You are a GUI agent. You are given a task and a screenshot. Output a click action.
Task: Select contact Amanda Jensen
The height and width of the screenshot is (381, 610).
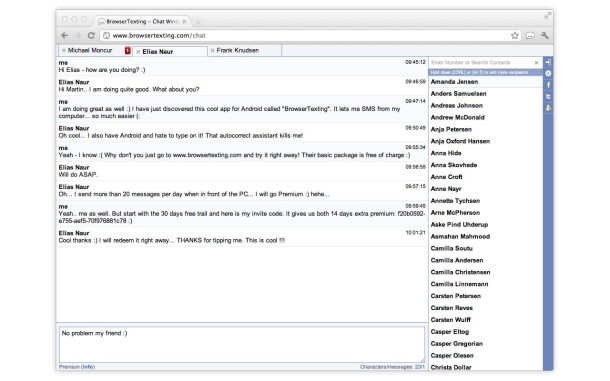(486, 82)
